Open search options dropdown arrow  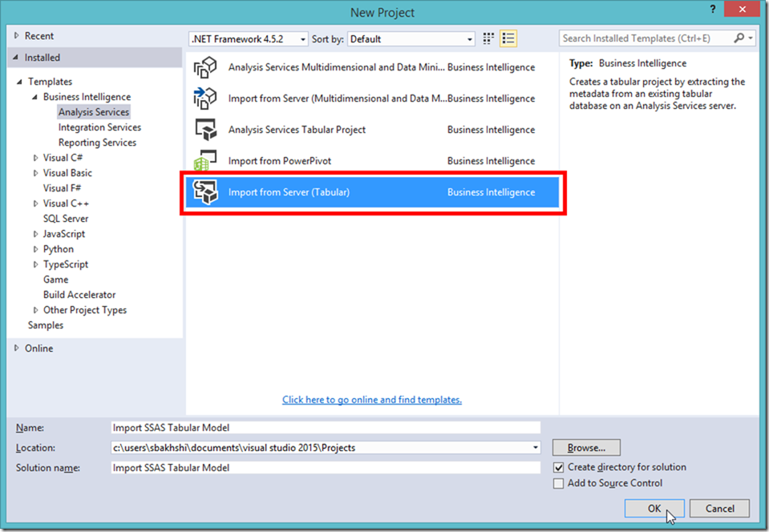(x=751, y=38)
